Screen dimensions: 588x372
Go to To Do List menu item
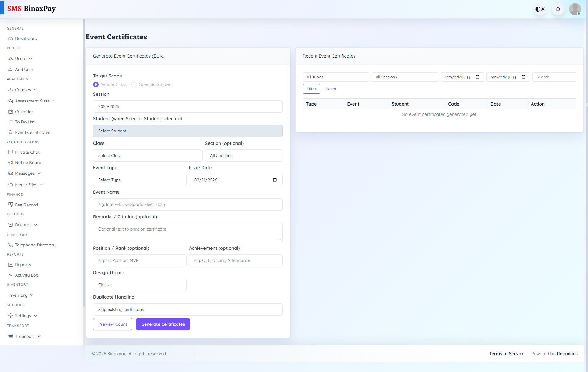click(25, 122)
